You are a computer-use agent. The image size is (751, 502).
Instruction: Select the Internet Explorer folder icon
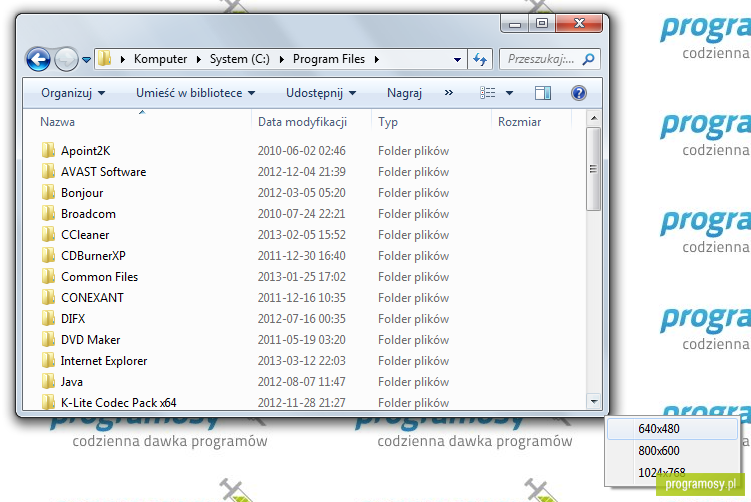pyautogui.click(x=48, y=361)
